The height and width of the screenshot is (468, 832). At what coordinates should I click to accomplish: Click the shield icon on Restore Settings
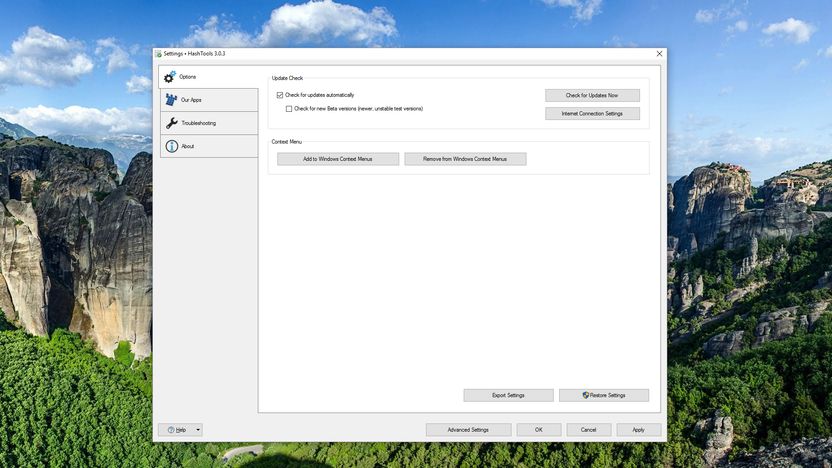pos(585,395)
